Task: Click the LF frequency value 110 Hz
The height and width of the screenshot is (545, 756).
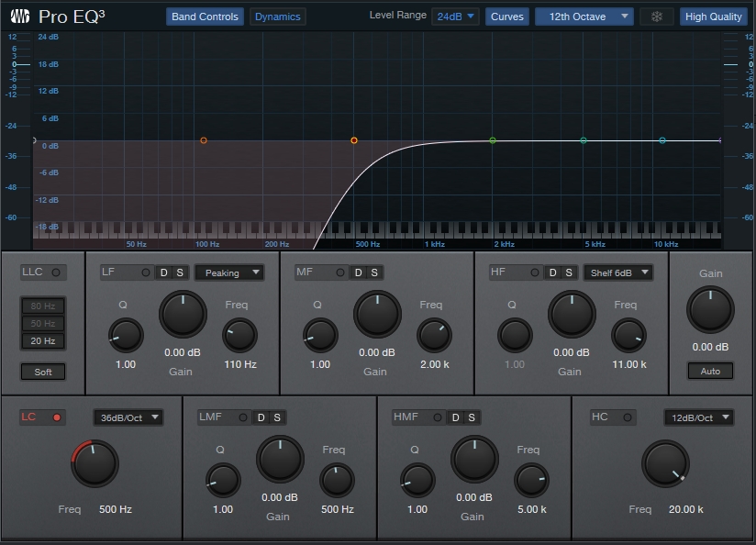Action: 240,364
